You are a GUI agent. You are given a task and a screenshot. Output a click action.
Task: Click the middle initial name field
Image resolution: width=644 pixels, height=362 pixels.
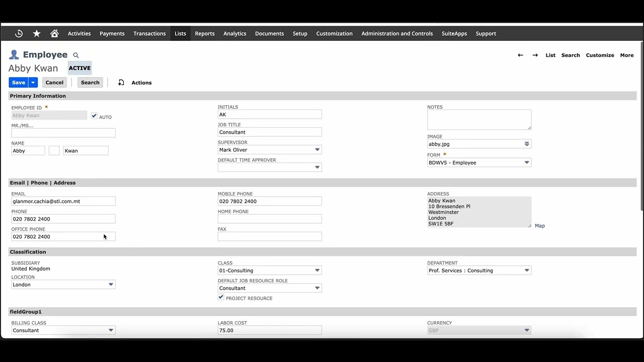54,151
